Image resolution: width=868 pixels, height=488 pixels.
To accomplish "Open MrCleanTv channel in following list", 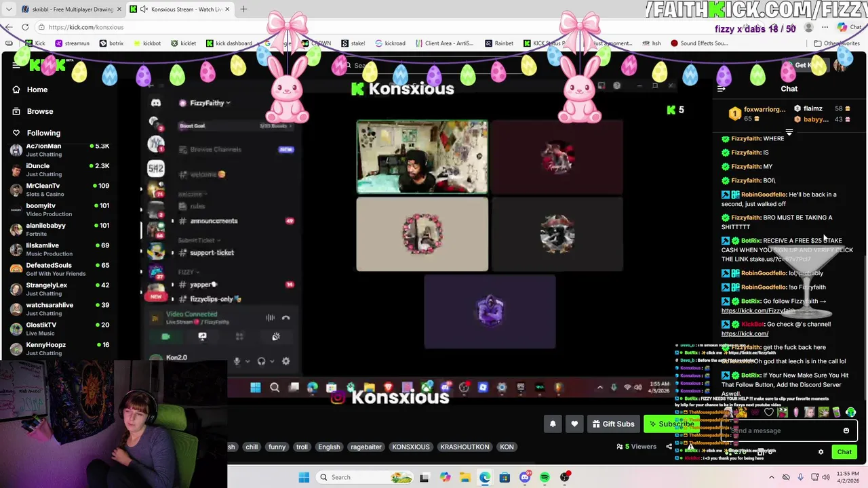I will point(60,189).
